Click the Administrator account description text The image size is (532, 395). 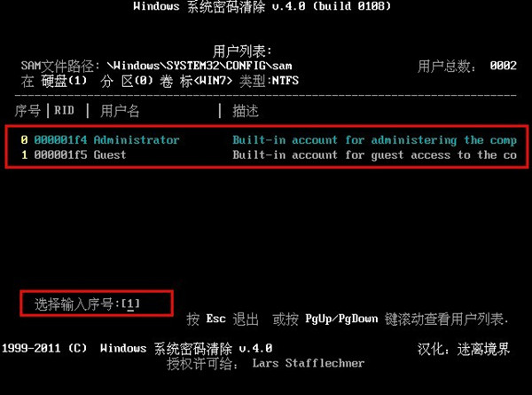(x=374, y=140)
